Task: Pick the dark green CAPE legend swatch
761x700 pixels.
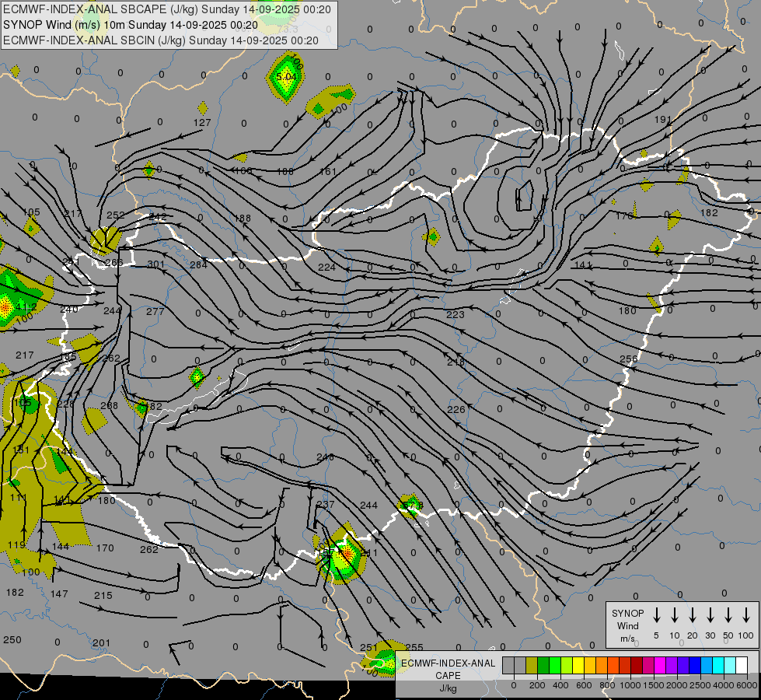Action: 543,665
